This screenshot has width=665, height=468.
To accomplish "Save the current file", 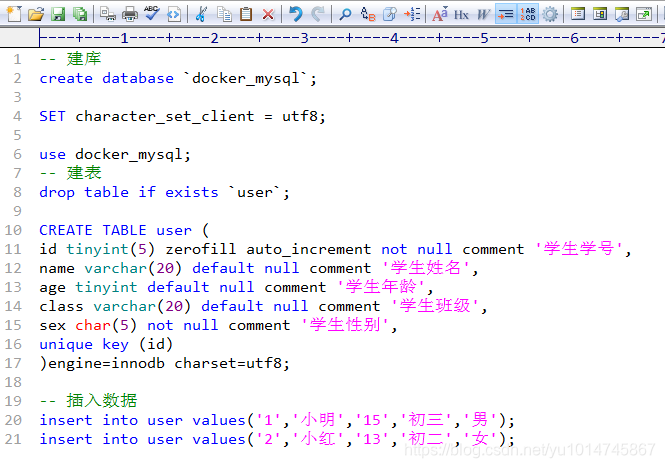I will click(x=58, y=14).
